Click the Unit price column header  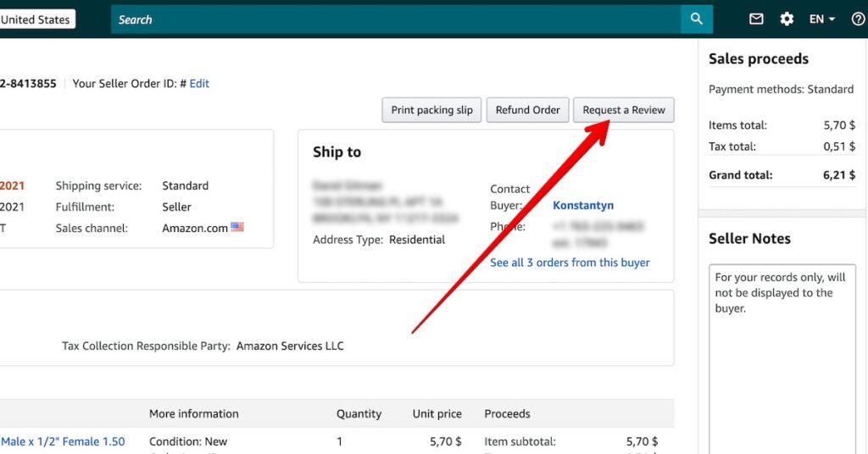click(x=437, y=413)
